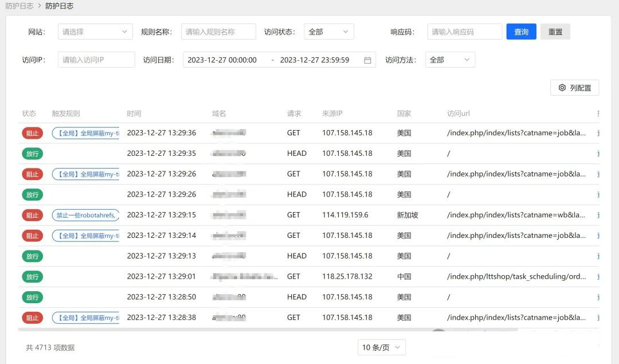Click the 阻止 badge for Singapore IP row

point(33,215)
